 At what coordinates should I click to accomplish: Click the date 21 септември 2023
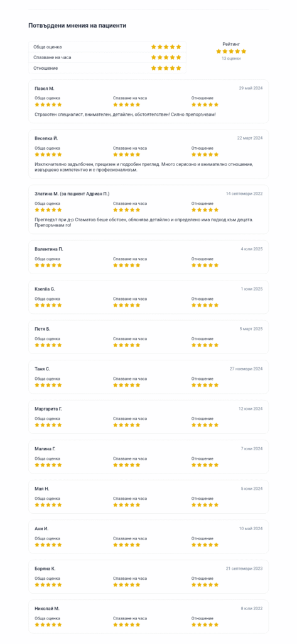244,569
